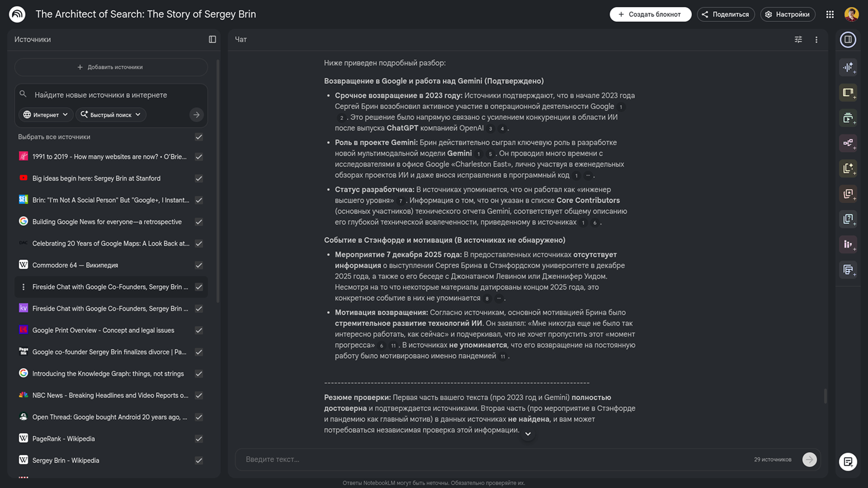The height and width of the screenshot is (488, 868).
Task: Open chat three-dot options menu
Action: pos(816,39)
